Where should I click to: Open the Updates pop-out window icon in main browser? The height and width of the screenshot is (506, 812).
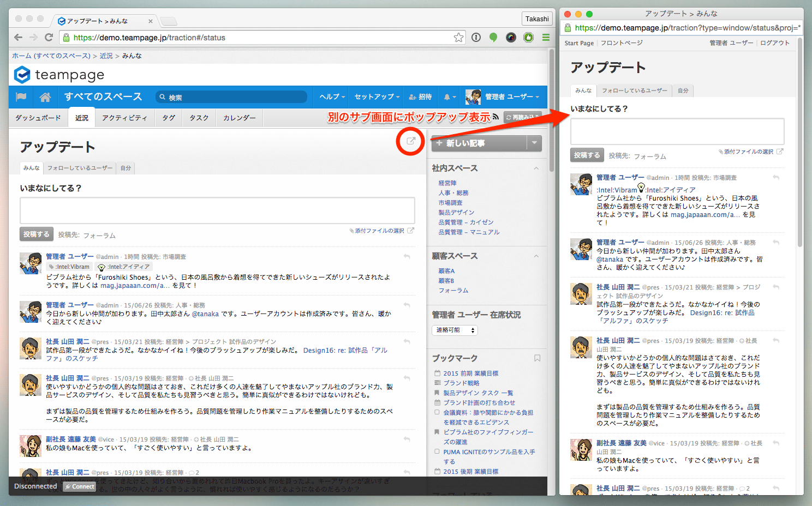point(411,141)
